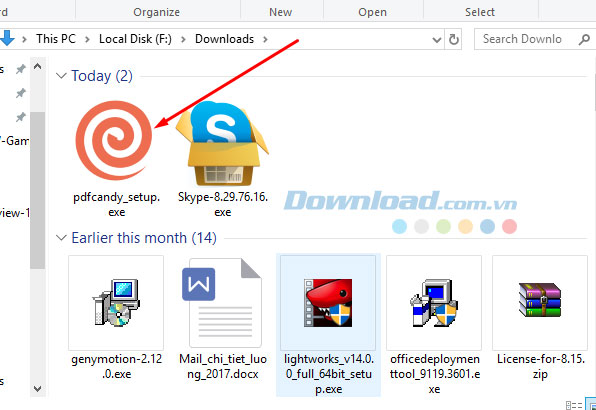596x410 pixels.
Task: Click the License-for-8.15.zip file name
Action: pos(541,366)
